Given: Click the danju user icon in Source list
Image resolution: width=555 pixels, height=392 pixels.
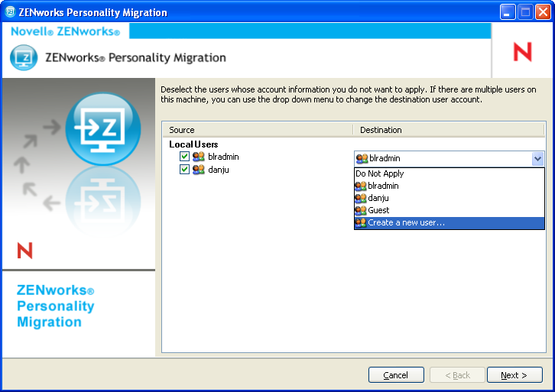Looking at the screenshot, I should click(x=199, y=170).
